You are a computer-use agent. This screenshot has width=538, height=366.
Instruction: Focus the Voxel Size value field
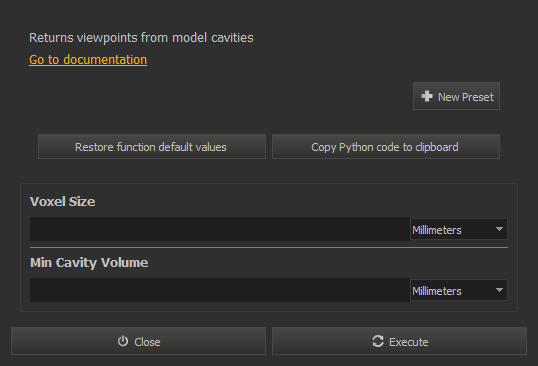point(220,229)
